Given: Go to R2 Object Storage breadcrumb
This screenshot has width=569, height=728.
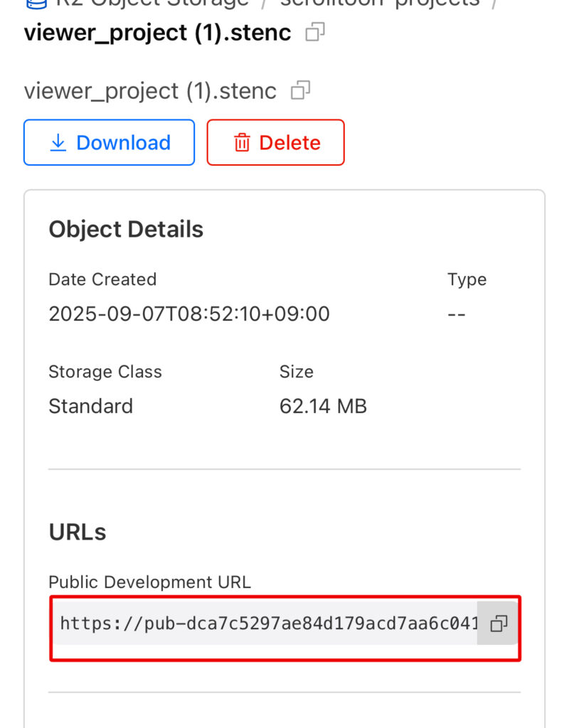Looking at the screenshot, I should point(152,3).
